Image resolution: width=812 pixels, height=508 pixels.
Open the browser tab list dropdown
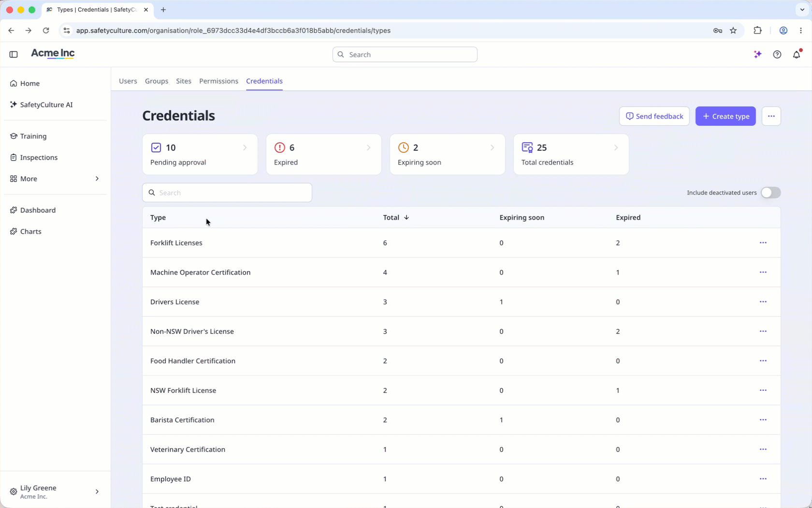pyautogui.click(x=802, y=10)
